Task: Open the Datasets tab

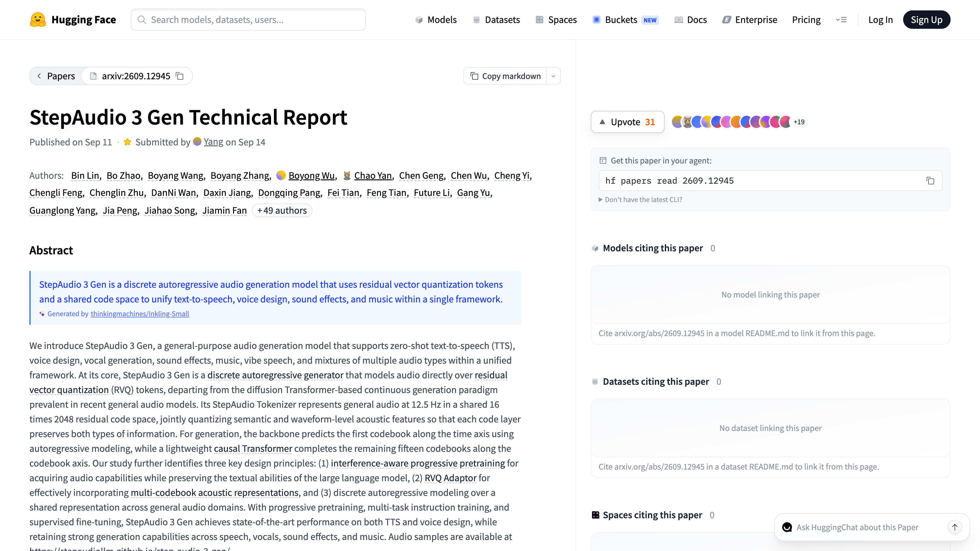Action: tap(496, 20)
